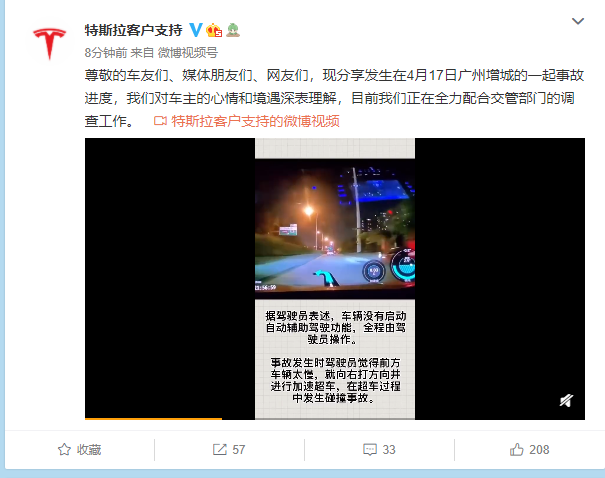This screenshot has width=605, height=478.
Task: Click the comment bubble icon
Action: 370,449
